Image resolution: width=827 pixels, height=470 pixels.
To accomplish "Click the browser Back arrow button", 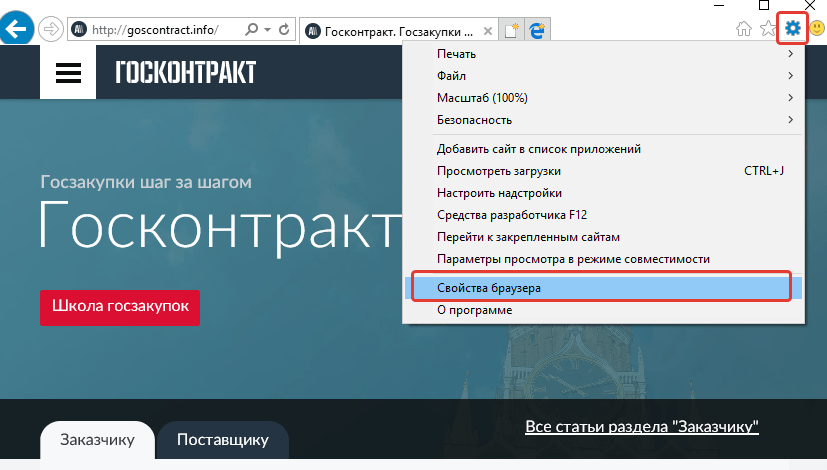I will click(17, 29).
